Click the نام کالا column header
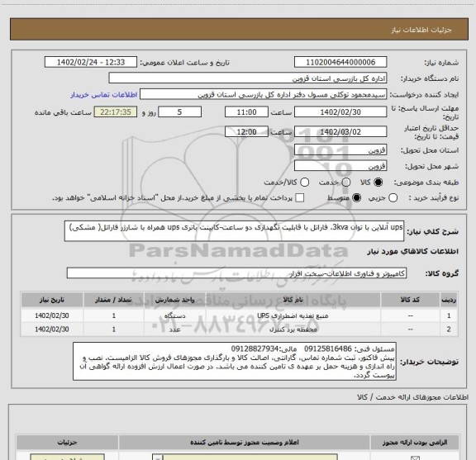 click(x=293, y=300)
